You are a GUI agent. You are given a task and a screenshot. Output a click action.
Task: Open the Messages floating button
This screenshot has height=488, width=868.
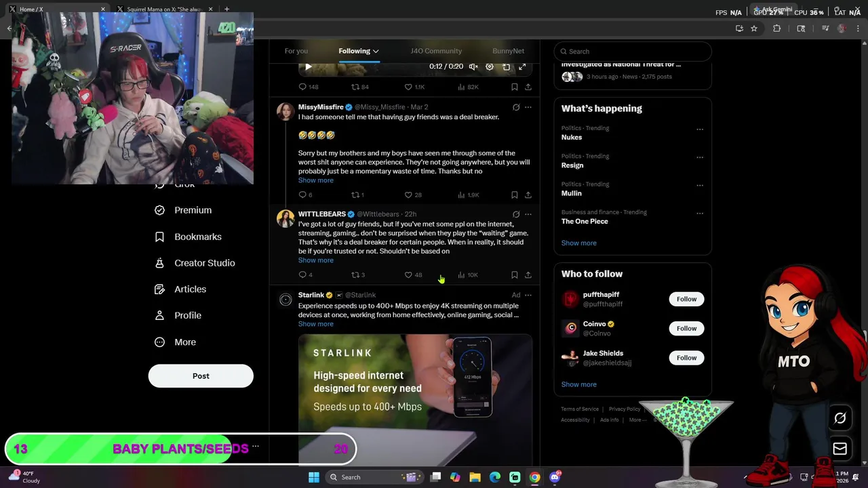point(840,449)
